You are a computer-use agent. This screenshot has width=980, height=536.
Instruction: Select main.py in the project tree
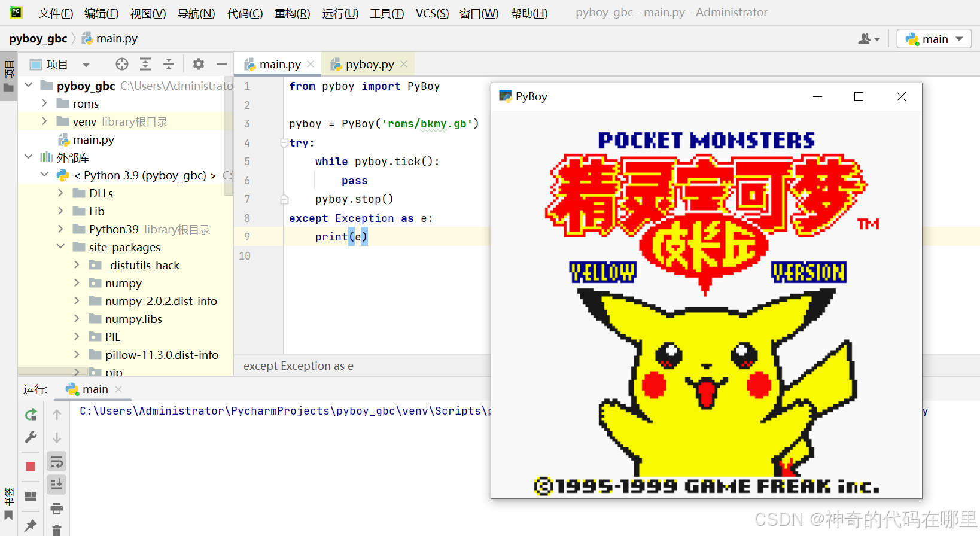pos(93,139)
